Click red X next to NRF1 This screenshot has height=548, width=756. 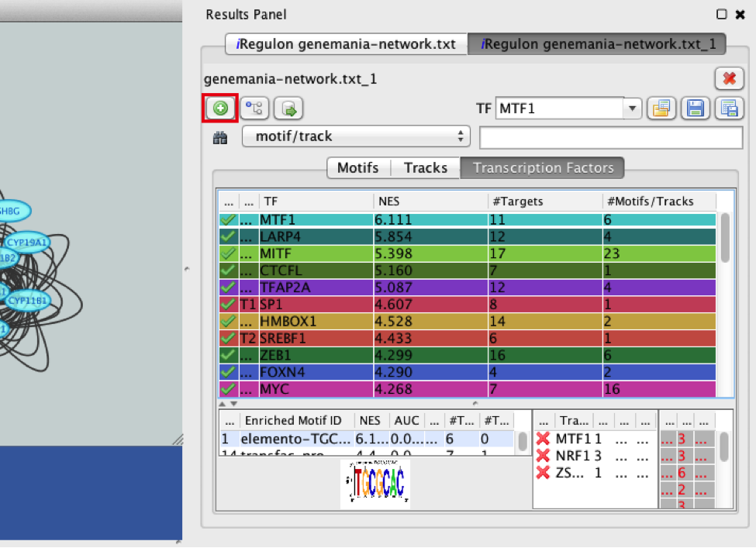pyautogui.click(x=543, y=455)
